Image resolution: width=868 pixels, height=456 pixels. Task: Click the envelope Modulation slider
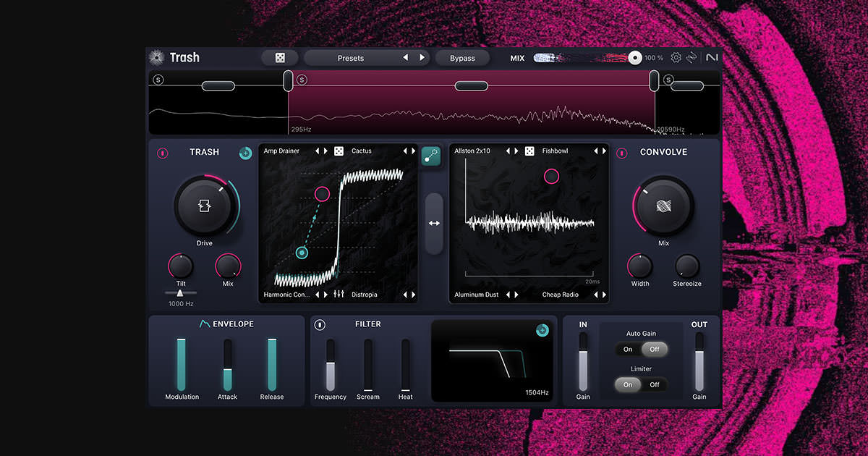pyautogui.click(x=182, y=364)
